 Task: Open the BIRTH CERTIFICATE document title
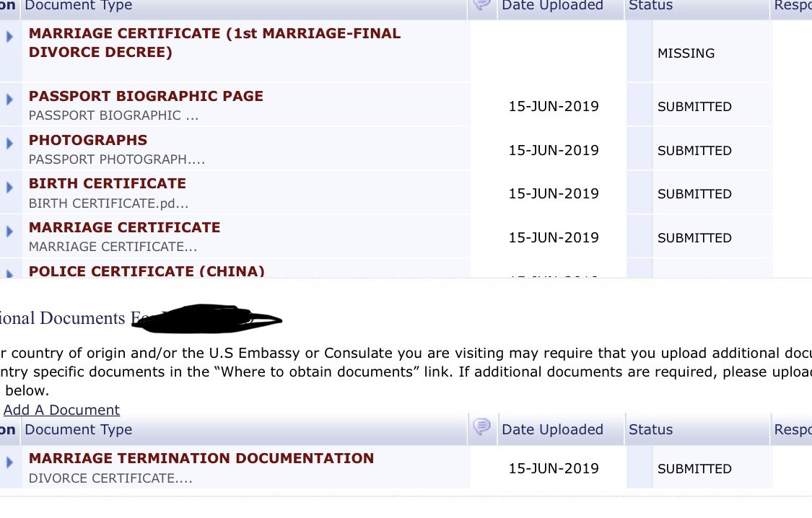[x=108, y=184]
